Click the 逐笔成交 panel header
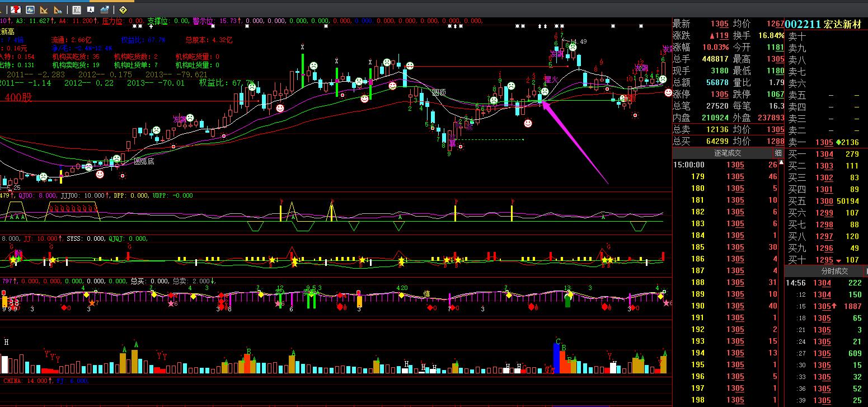 coord(728,153)
